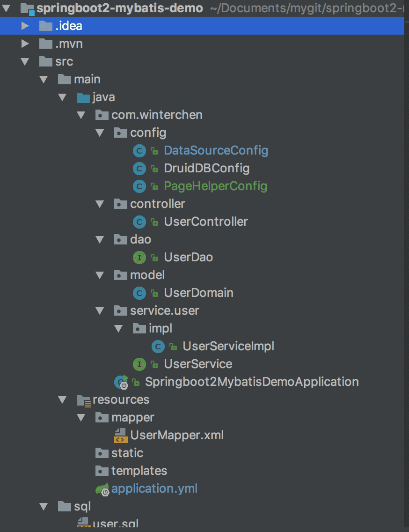Click the interface icon next to UserService
The width and height of the screenshot is (409, 532).
(x=139, y=364)
